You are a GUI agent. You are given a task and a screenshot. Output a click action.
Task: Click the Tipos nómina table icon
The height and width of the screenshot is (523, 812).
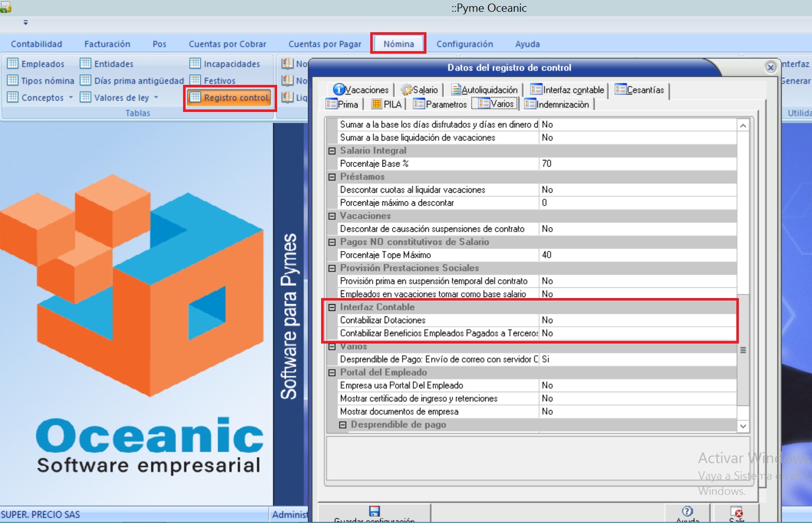click(12, 80)
